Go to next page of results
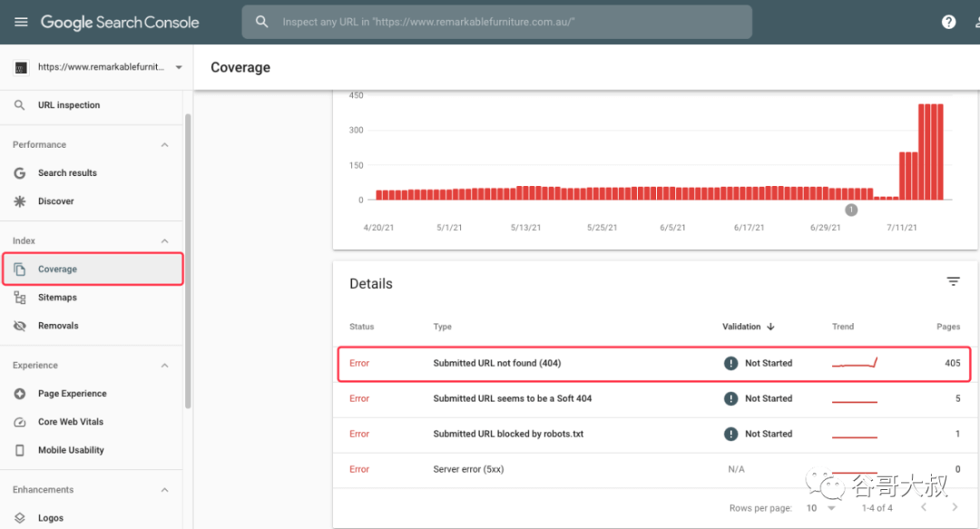980x529 pixels. coord(955,507)
